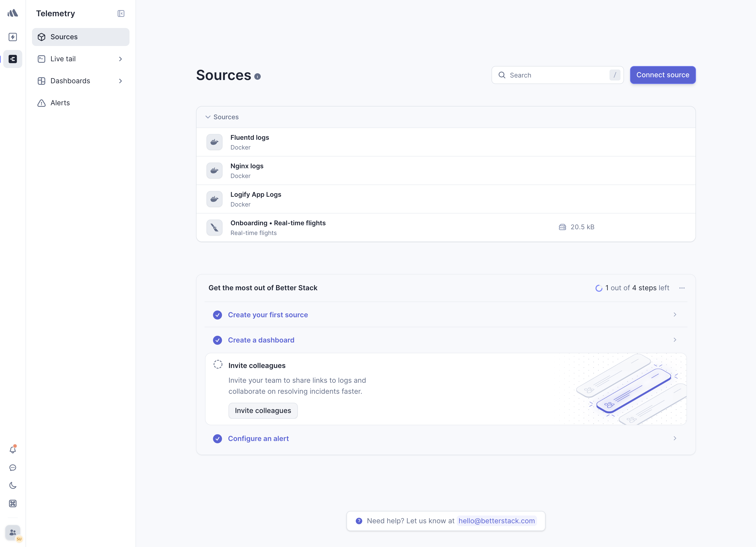This screenshot has width=756, height=547.
Task: Click the Connect source button
Action: tap(662, 75)
